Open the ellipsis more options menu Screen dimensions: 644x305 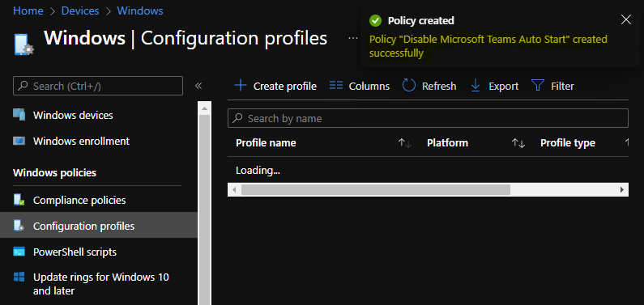353,38
